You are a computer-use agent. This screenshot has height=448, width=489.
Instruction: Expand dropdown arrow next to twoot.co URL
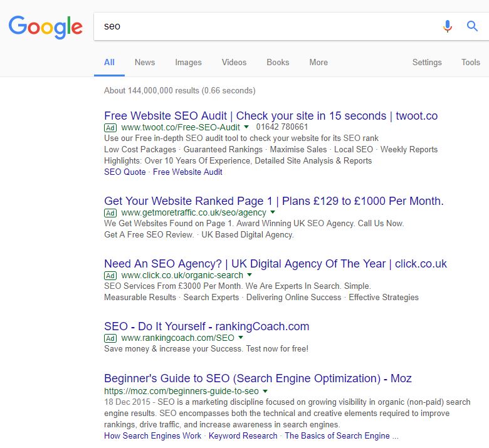pos(246,127)
